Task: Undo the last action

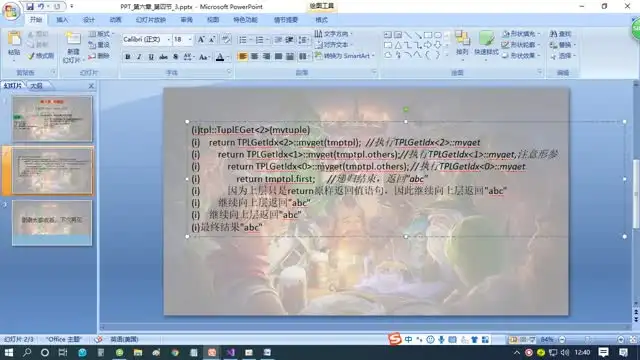Action: (x=41, y=7)
